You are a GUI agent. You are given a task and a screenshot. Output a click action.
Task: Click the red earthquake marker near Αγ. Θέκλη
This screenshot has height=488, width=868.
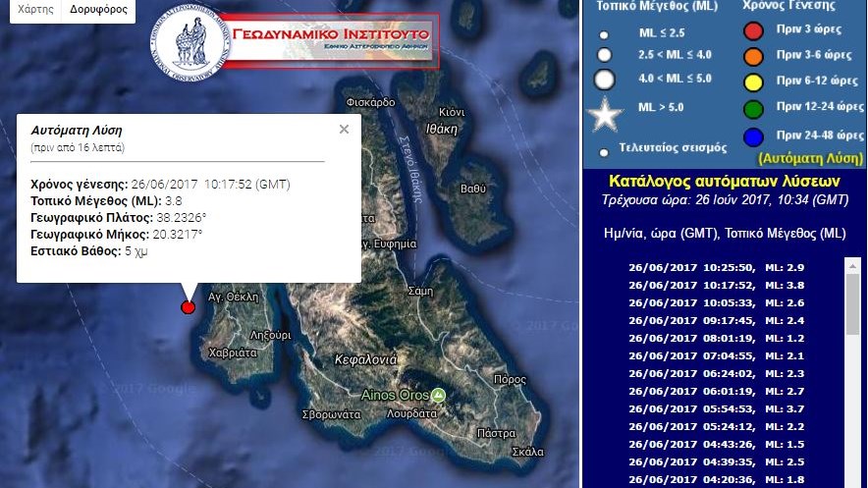click(189, 307)
